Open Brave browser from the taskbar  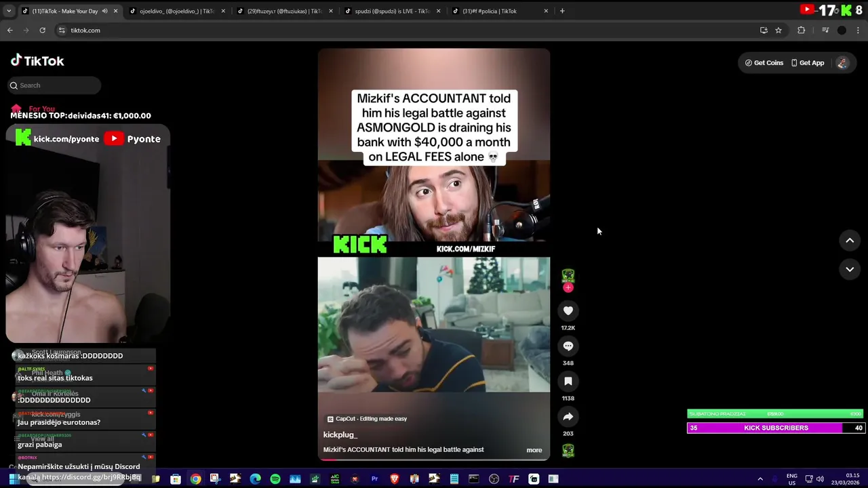click(x=395, y=479)
